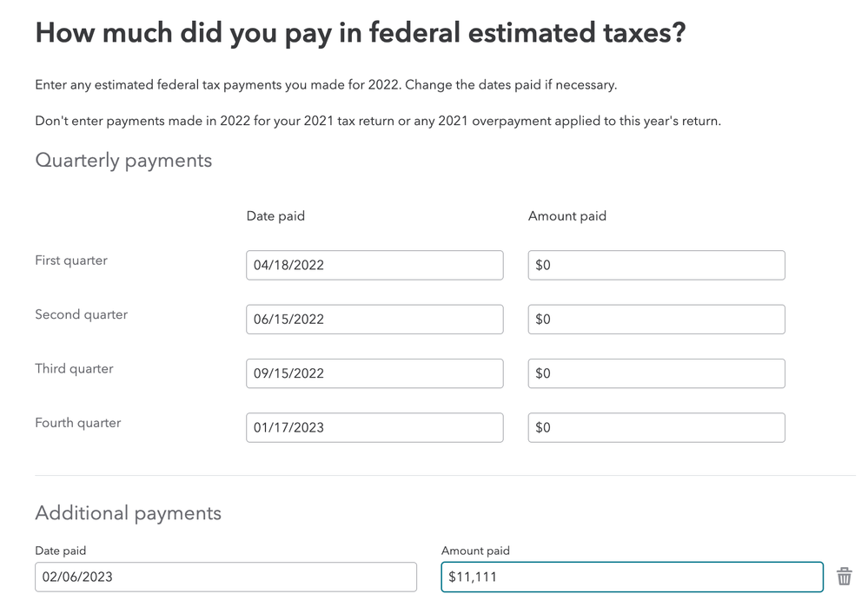Image resolution: width=868 pixels, height=607 pixels.
Task: Click the First quarter date paid field
Action: tap(374, 265)
